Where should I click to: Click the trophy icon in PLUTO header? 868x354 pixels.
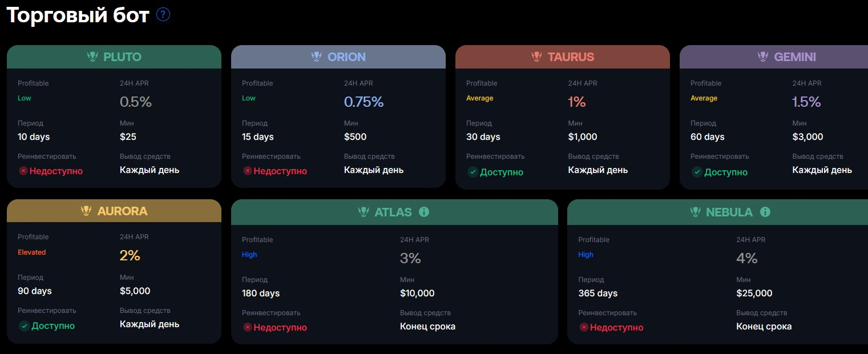point(92,57)
